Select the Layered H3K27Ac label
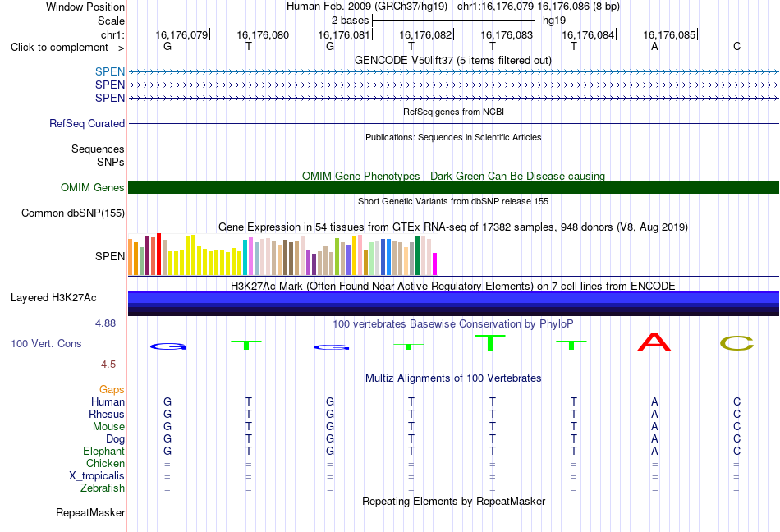Screen dimensions: 780x532 (53, 297)
